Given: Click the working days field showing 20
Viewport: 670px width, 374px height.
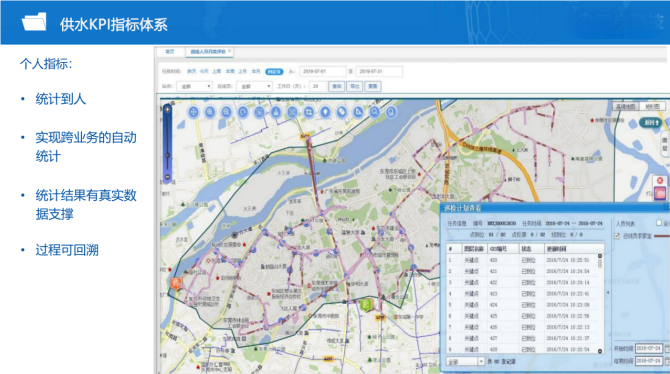Looking at the screenshot, I should (x=318, y=86).
